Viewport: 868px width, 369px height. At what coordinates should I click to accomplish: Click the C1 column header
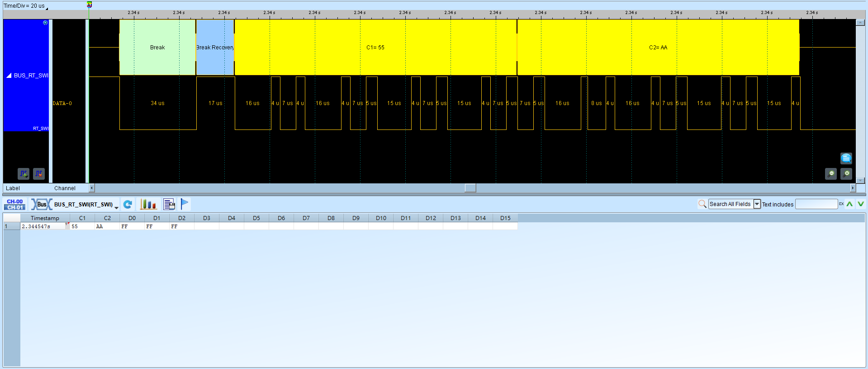[x=82, y=218]
